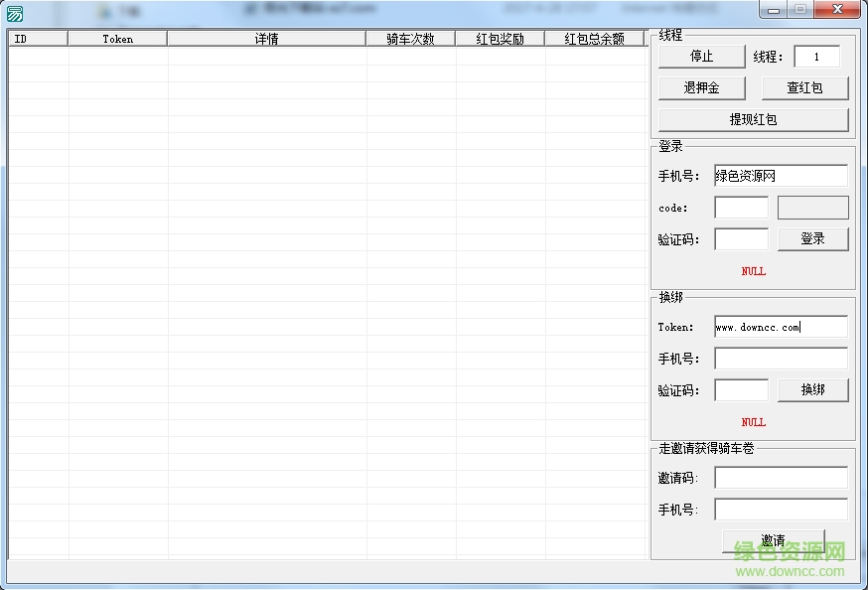Sort by the ID column header
Screen dimensions: 868x590
click(x=38, y=39)
